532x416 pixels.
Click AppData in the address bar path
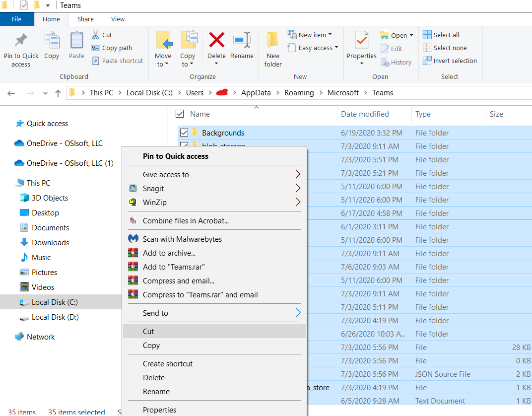(x=257, y=93)
